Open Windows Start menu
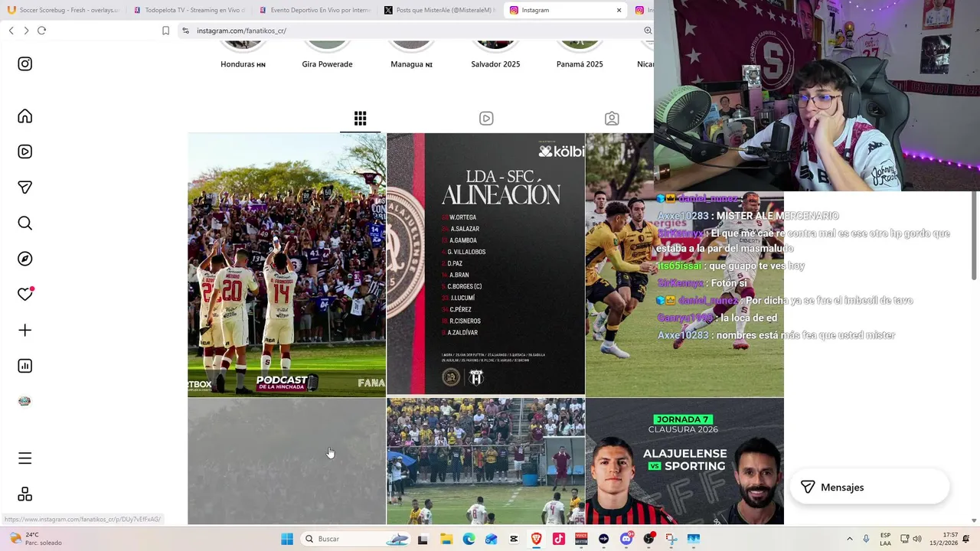980x551 pixels. [x=287, y=539]
